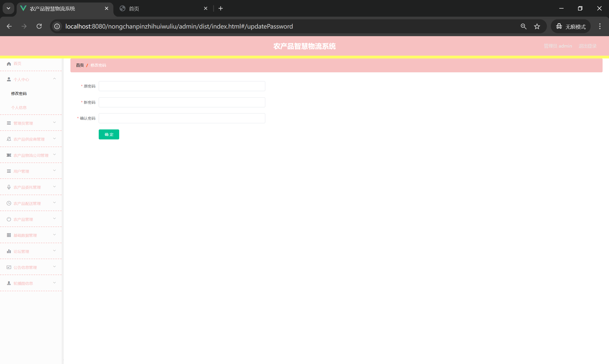Bookmark page with the star icon
609x364 pixels.
coord(537,26)
